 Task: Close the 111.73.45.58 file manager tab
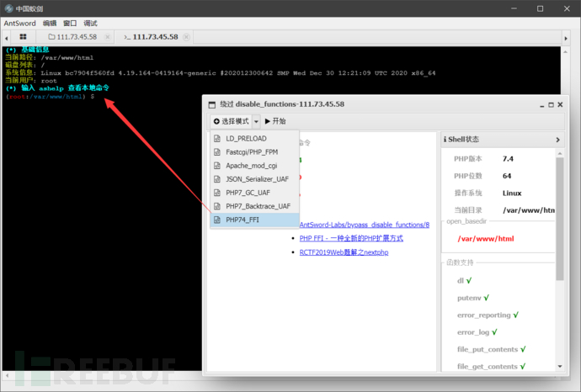pyautogui.click(x=108, y=37)
